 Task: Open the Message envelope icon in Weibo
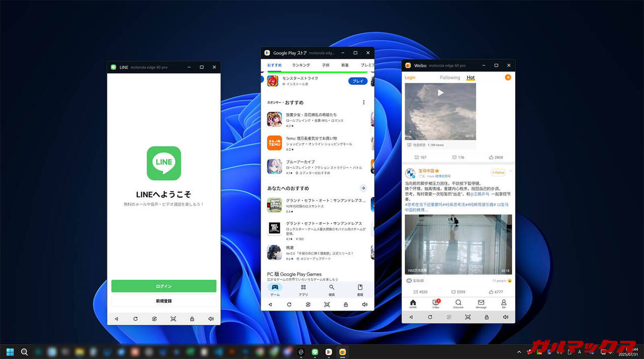point(481,304)
